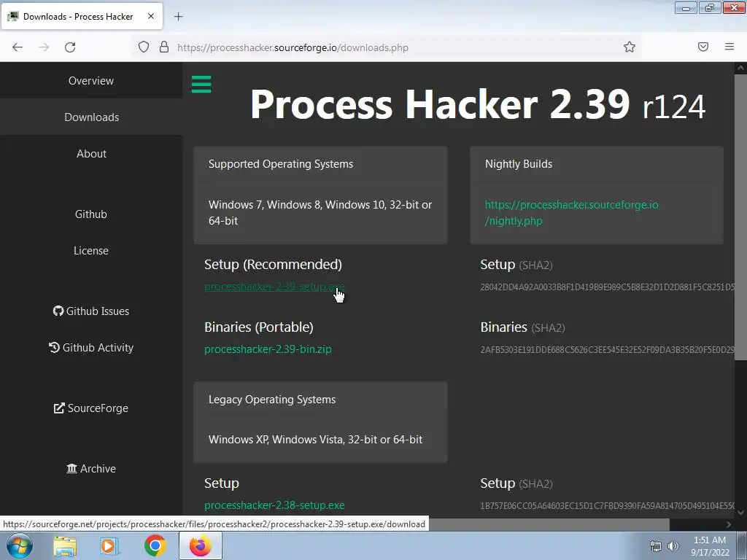
Task: Click the Binaries SHA2 hash text
Action: pos(608,349)
